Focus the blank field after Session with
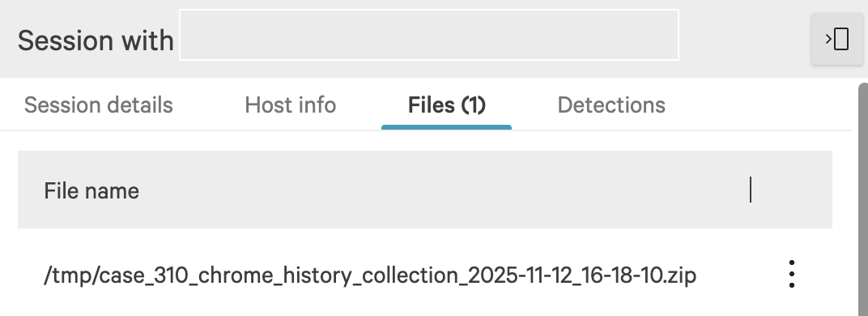 tap(429, 35)
